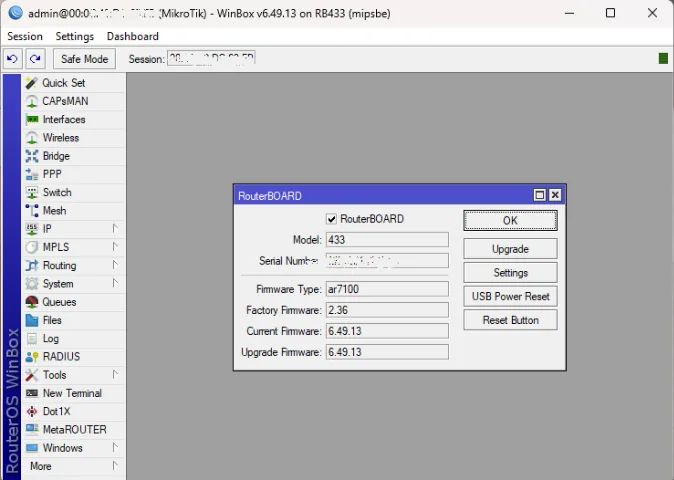Open the MetaROUTER icon
This screenshot has height=480, width=674.
31,430
